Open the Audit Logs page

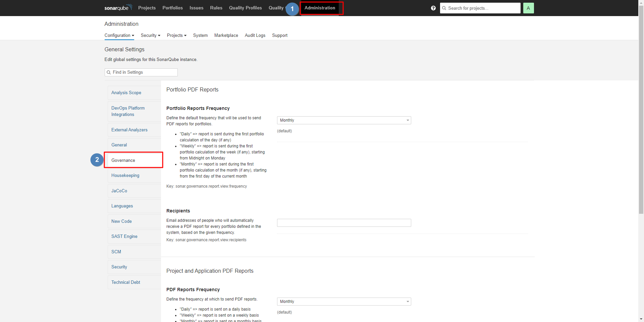point(255,36)
